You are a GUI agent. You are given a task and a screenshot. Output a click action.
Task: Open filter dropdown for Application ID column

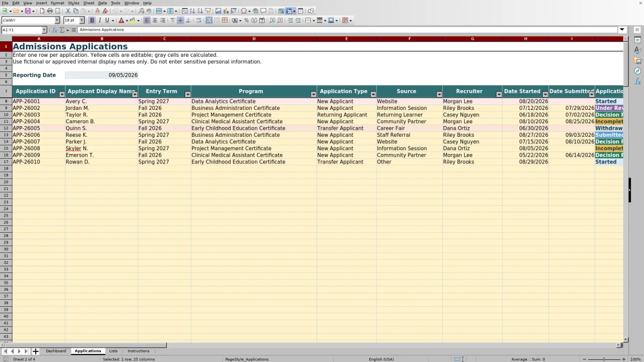point(62,94)
